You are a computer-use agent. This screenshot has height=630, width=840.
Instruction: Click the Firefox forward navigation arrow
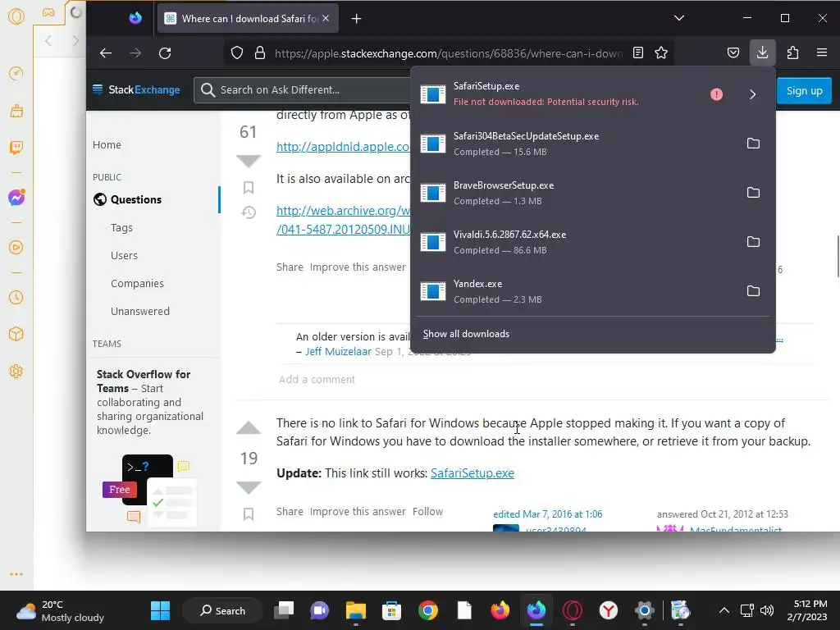(135, 53)
